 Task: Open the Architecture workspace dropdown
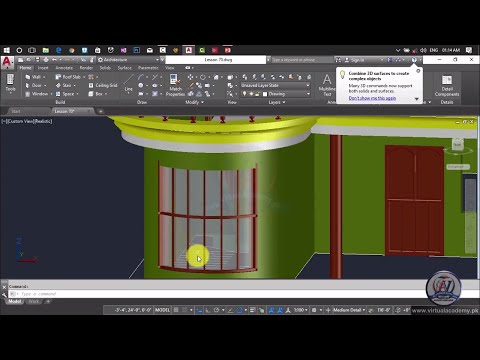tap(129, 60)
